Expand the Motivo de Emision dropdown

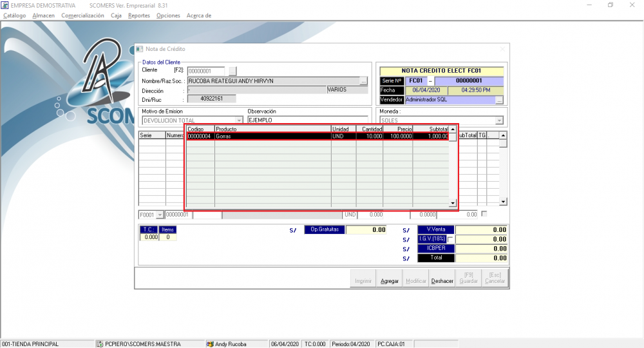pos(239,121)
